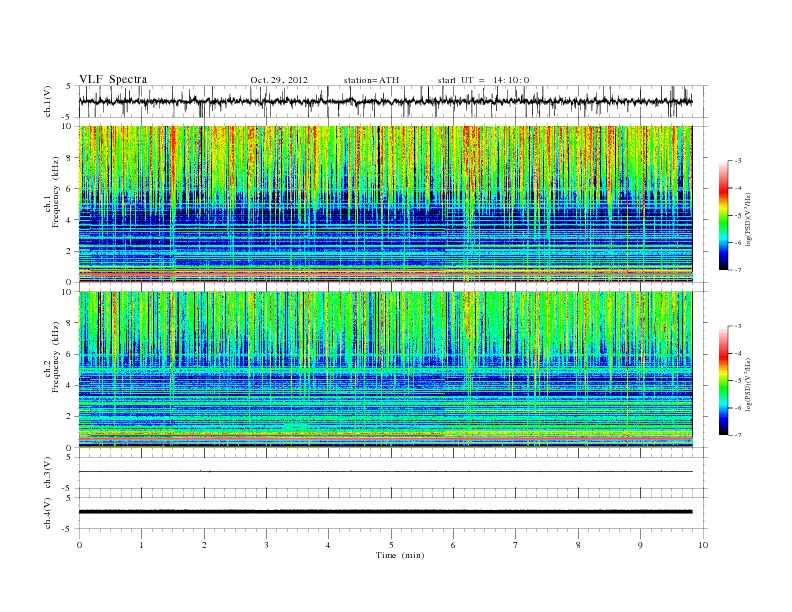The image size is (792, 612).
Task: Click the 'ch.3(V)' axis label
Action: [47, 473]
